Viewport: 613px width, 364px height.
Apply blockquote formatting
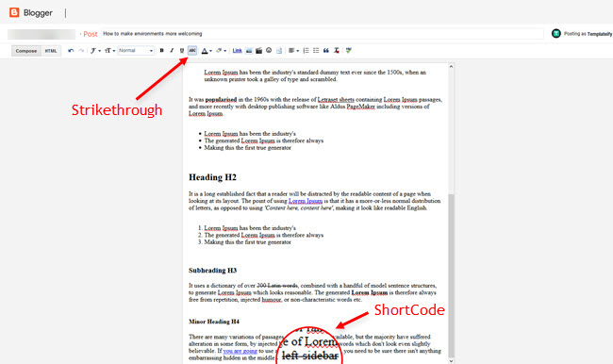326,50
